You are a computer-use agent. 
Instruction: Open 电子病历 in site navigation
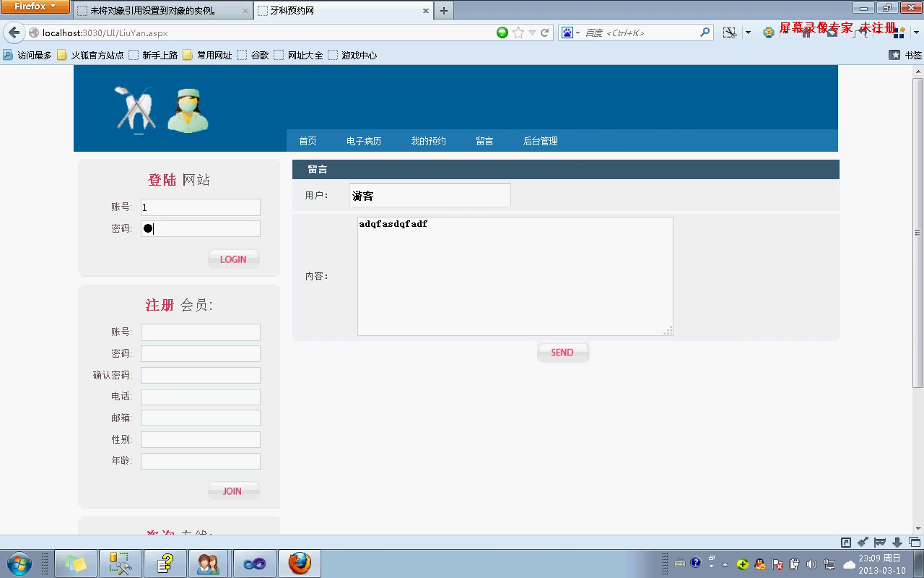pyautogui.click(x=364, y=141)
